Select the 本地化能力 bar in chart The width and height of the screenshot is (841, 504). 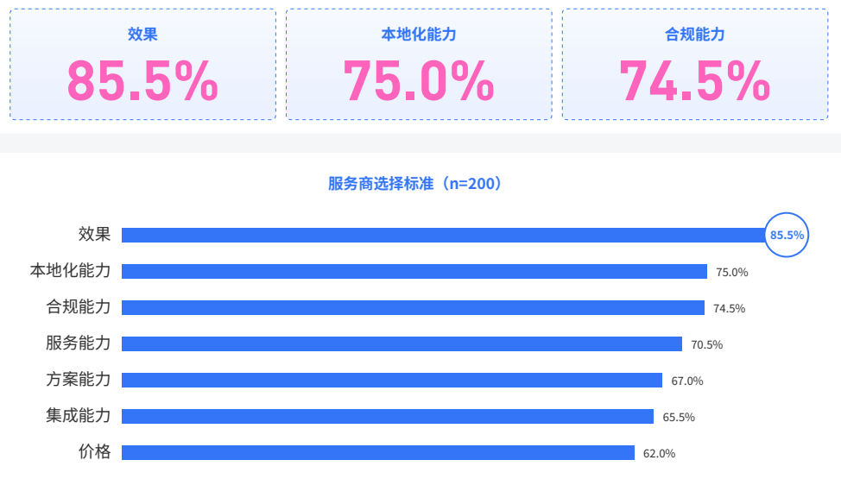pos(414,271)
